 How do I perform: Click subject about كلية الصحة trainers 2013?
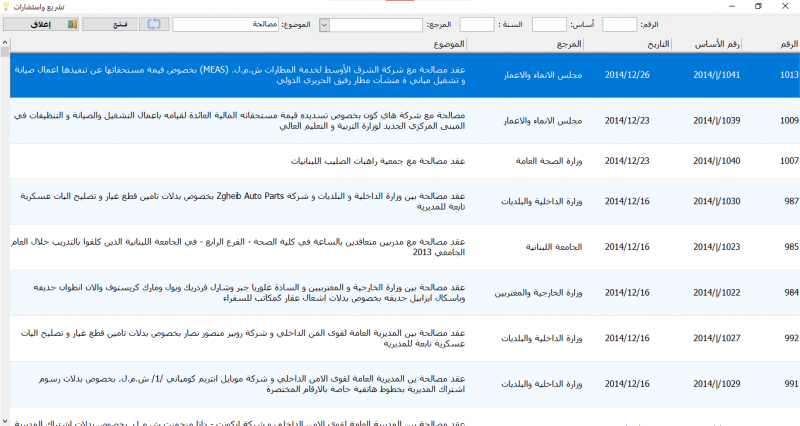(238, 247)
